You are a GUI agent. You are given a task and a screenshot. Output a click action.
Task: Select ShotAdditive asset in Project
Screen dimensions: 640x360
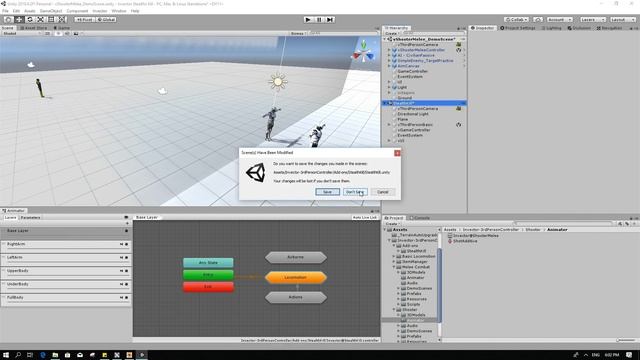[465, 241]
